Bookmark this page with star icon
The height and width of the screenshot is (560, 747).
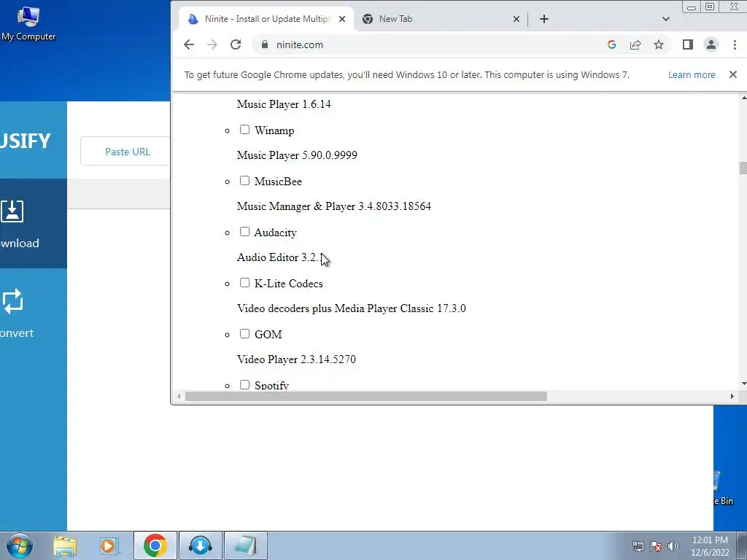tap(659, 44)
